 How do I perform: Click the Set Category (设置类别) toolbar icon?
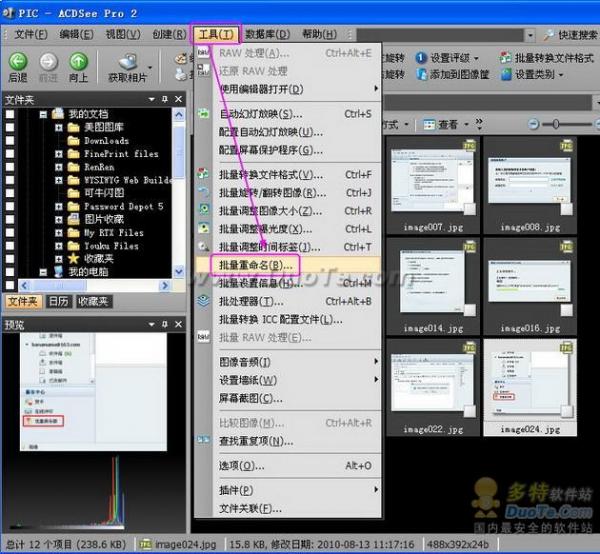click(506, 74)
